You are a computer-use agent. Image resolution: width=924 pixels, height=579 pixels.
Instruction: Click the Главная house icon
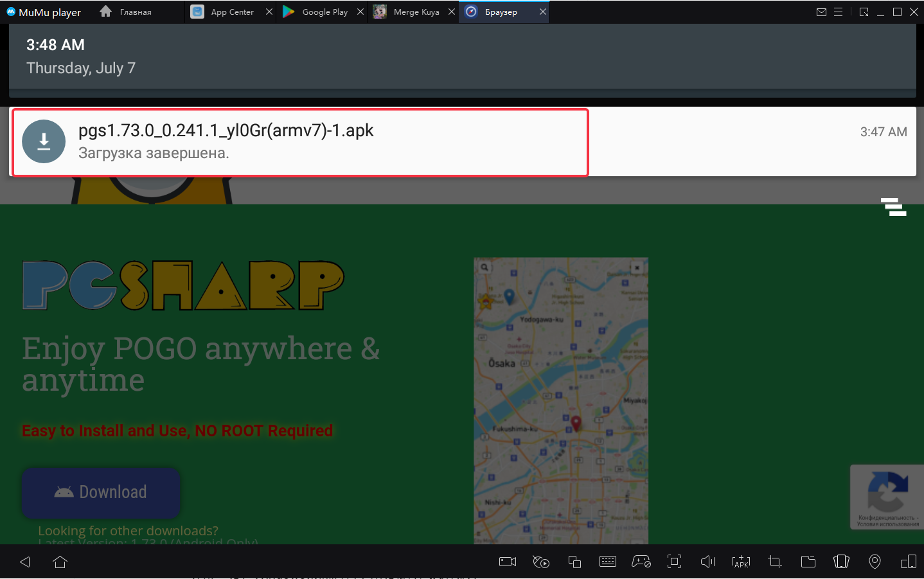pos(106,12)
